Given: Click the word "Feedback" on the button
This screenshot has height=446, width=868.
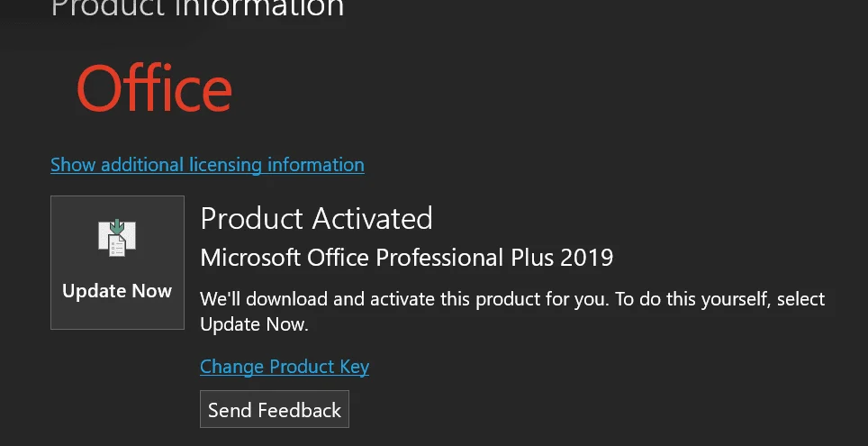Looking at the screenshot, I should tap(300, 410).
